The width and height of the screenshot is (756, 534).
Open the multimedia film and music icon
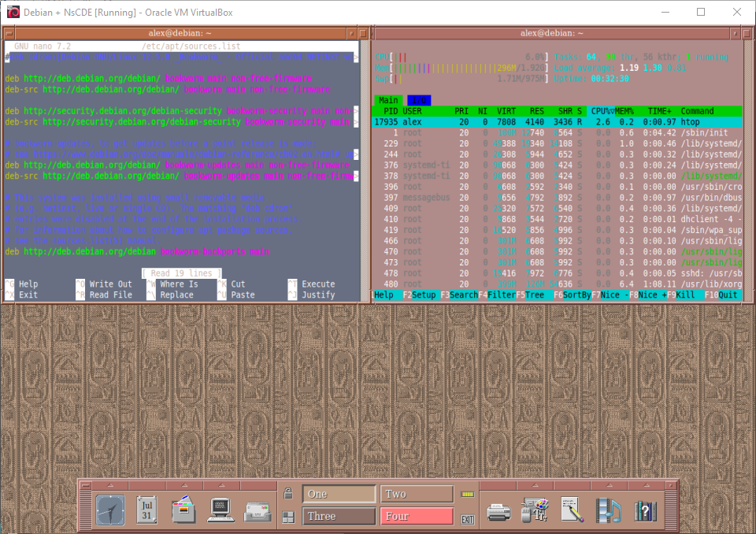click(609, 510)
